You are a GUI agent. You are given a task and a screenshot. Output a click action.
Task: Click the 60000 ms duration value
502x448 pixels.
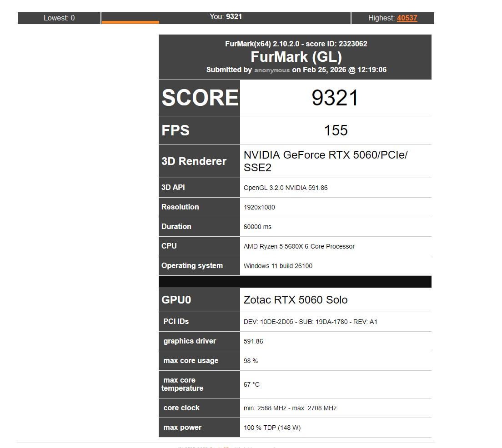click(257, 227)
